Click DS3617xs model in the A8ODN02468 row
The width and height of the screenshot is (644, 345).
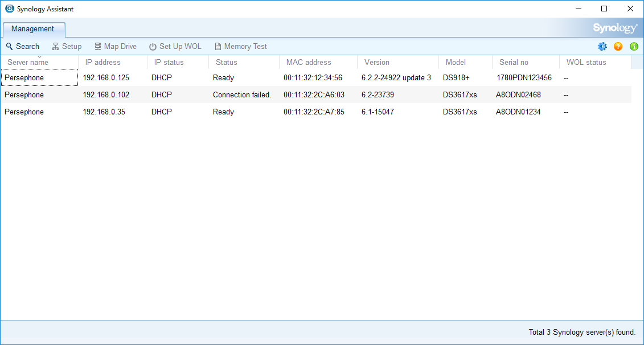click(x=460, y=95)
